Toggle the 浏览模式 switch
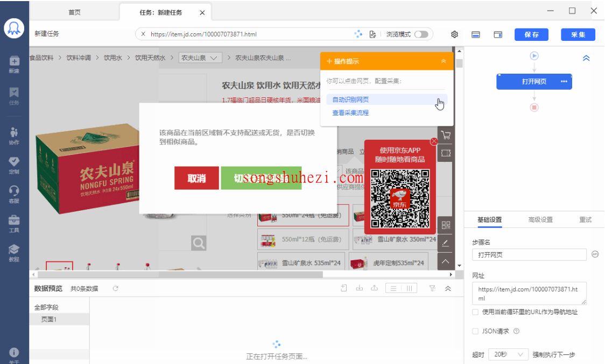 tap(421, 34)
